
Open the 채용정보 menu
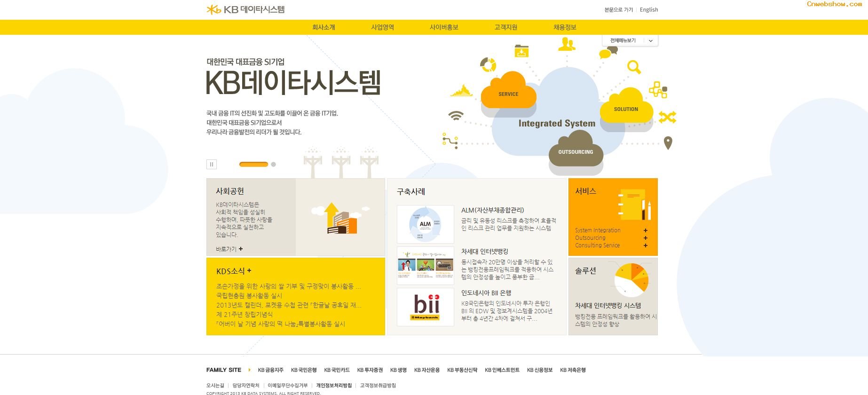click(565, 27)
